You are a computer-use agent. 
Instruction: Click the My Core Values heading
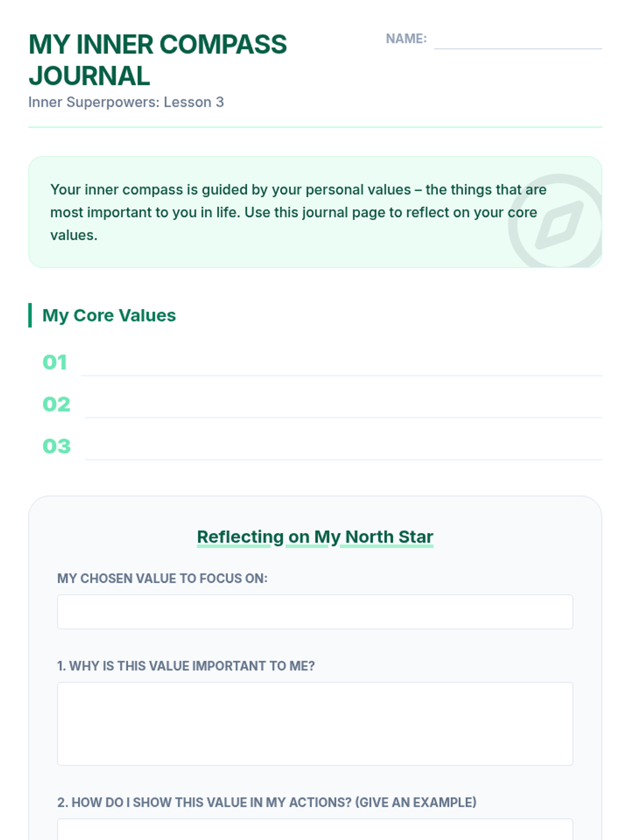[109, 315]
